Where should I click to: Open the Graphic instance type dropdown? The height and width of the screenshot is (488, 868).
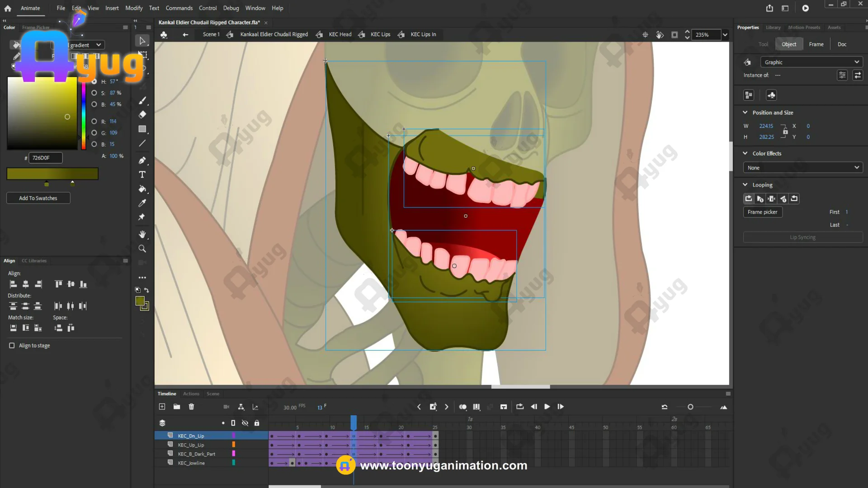pyautogui.click(x=811, y=62)
